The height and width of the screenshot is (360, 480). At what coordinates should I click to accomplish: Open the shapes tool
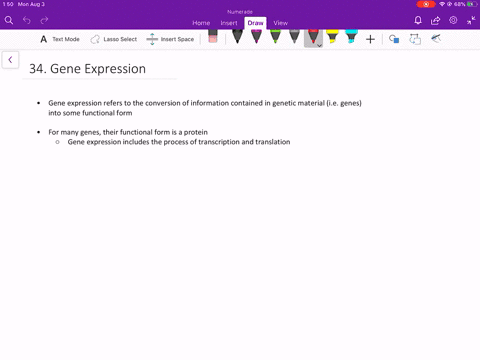394,39
